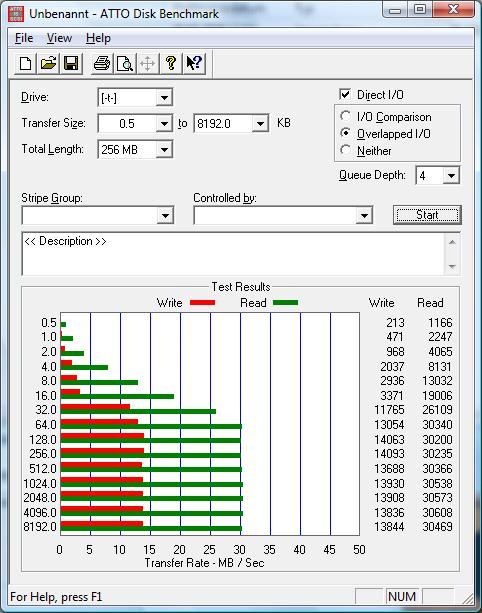Screen dimensions: 482x613
Task: Open the View menu
Action: click(x=59, y=38)
